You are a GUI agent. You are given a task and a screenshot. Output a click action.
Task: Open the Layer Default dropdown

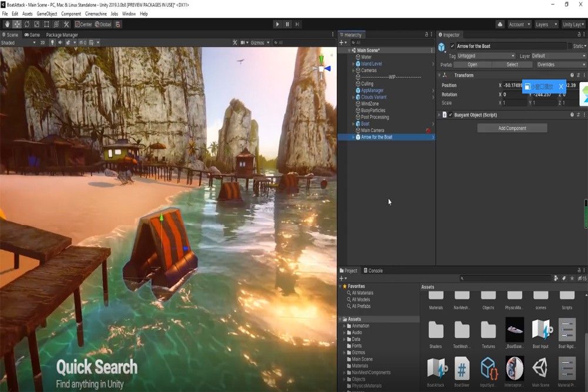point(558,56)
